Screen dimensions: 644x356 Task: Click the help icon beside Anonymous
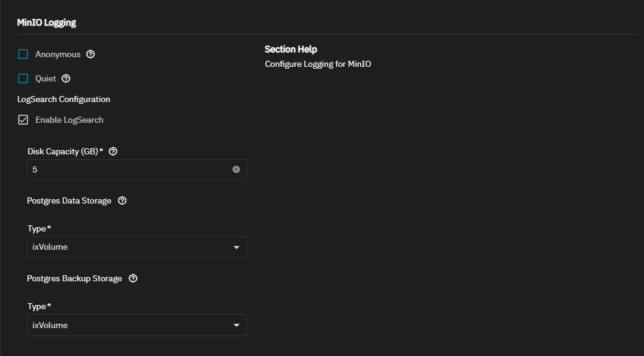coord(91,54)
